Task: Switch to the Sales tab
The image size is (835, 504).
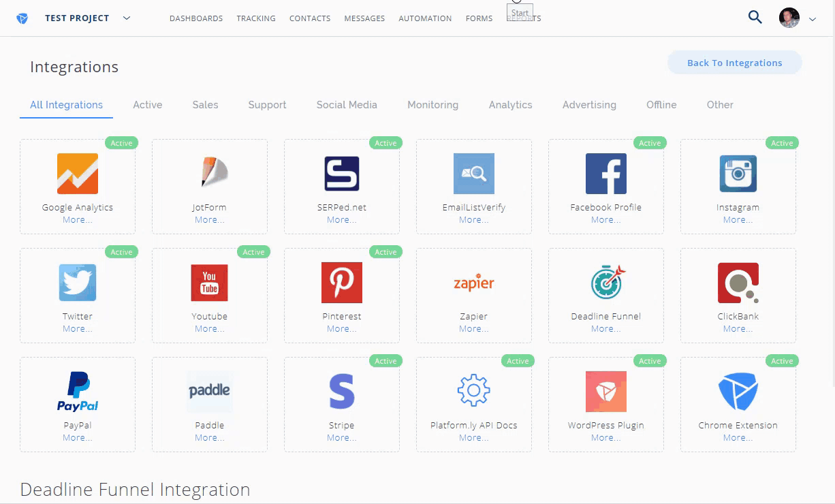Action: pyautogui.click(x=205, y=105)
